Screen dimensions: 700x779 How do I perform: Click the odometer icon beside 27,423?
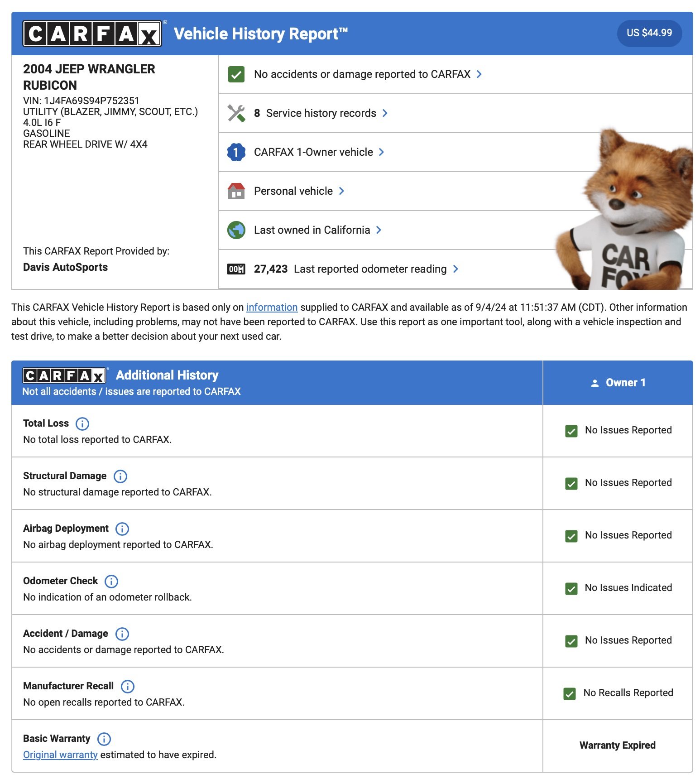[236, 269]
